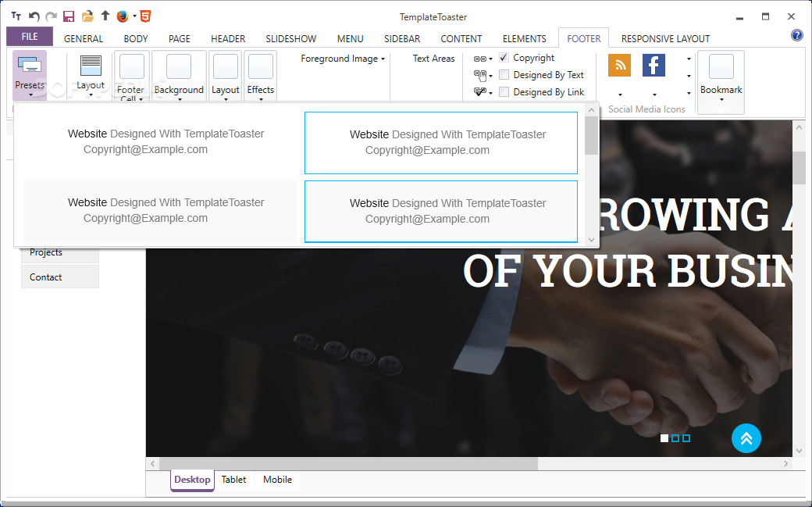
Task: Switch to the RESPONSIVE LAYOUT tab
Action: coord(665,39)
